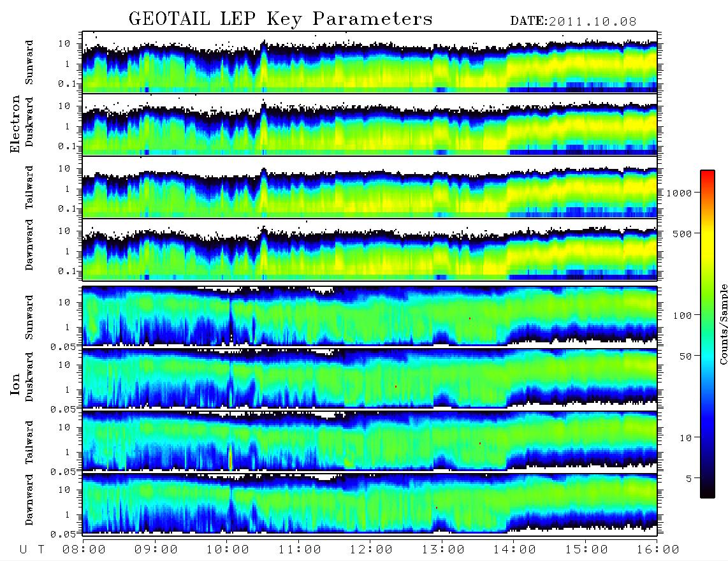
Task: Select the 09:00 time tick label
Action: point(156,550)
